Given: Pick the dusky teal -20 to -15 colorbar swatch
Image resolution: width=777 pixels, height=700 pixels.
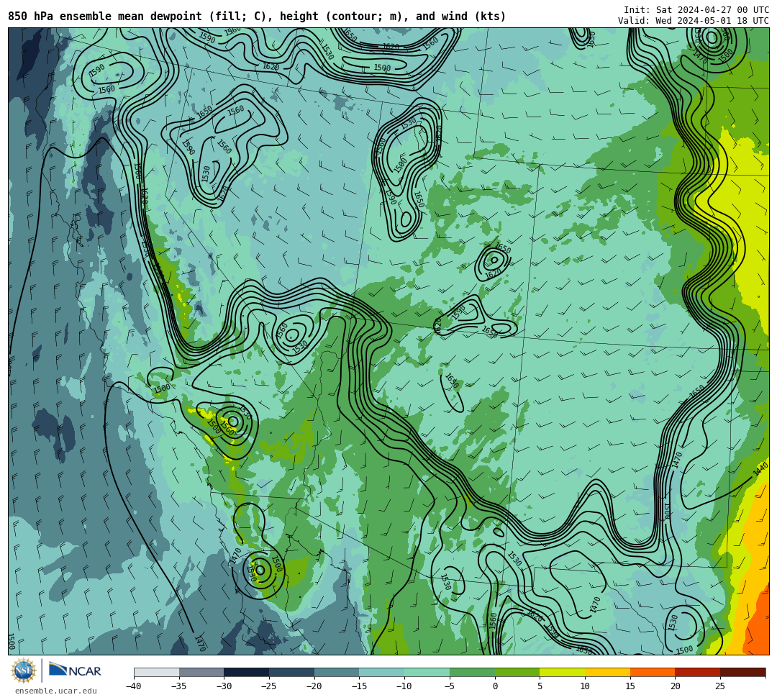Looking at the screenshot, I should 337,672.
